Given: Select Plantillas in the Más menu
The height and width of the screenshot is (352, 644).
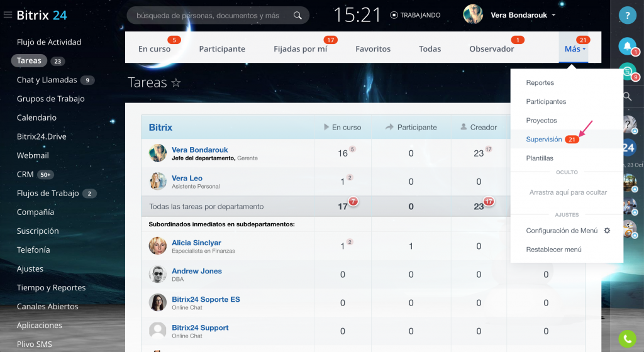Looking at the screenshot, I should (x=540, y=158).
